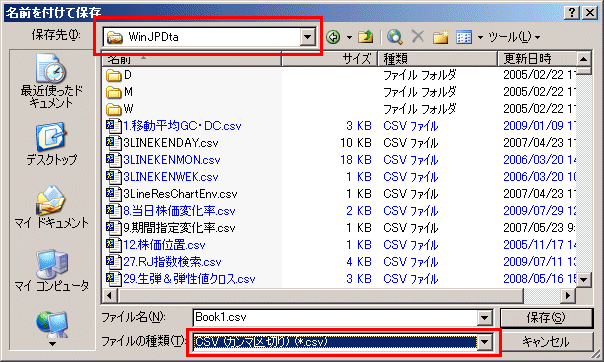Screen dimensions: 604x362
Task: Open the Views dropdown arrow
Action: (480, 37)
